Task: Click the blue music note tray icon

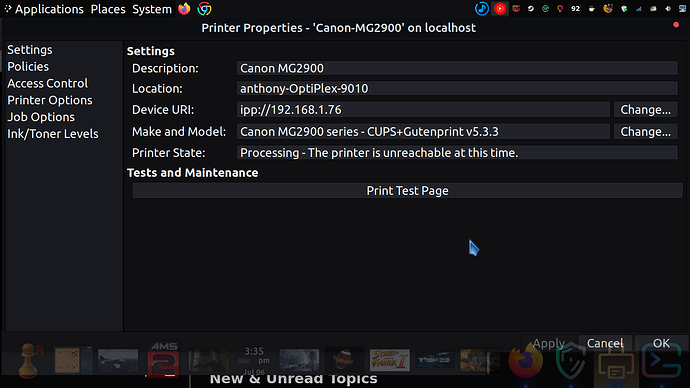Action: (482, 8)
